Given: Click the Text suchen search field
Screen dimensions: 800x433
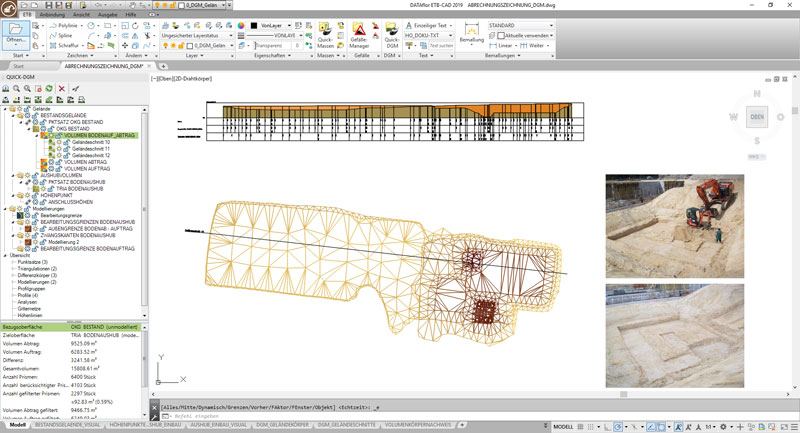Looking at the screenshot, I should [441, 45].
